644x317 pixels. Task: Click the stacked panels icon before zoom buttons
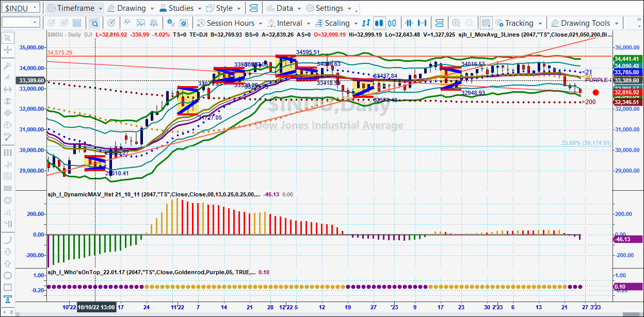coord(439,23)
